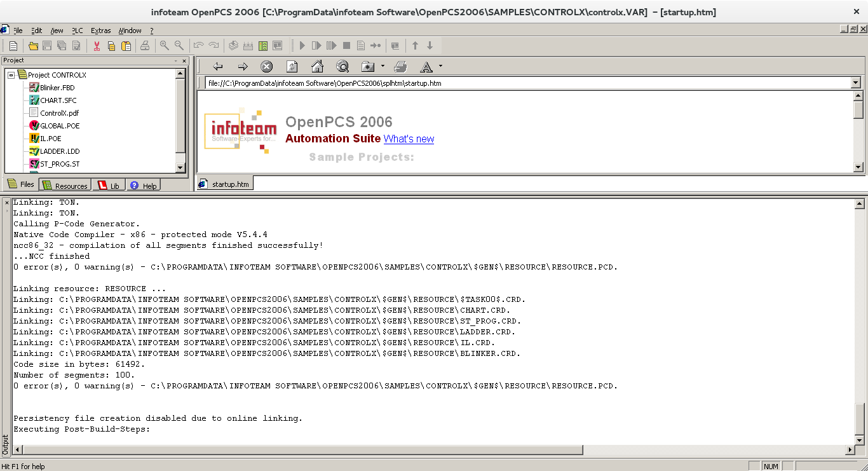The width and height of the screenshot is (868, 471).
Task: Click the Undo arrow icon
Action: tap(199, 46)
